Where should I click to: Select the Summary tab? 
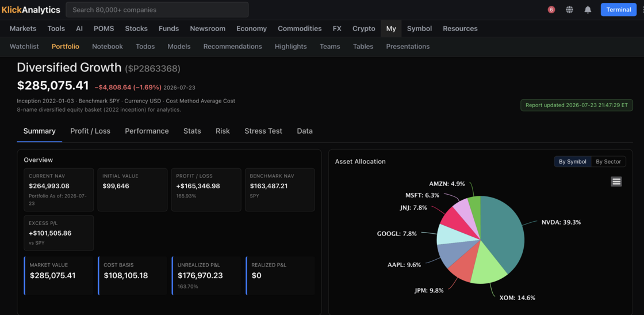coord(40,131)
